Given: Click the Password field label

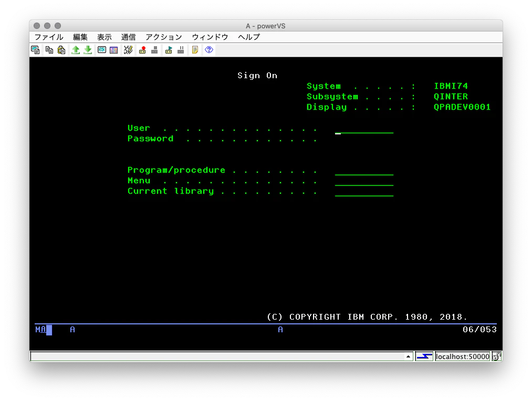Looking at the screenshot, I should point(150,139).
